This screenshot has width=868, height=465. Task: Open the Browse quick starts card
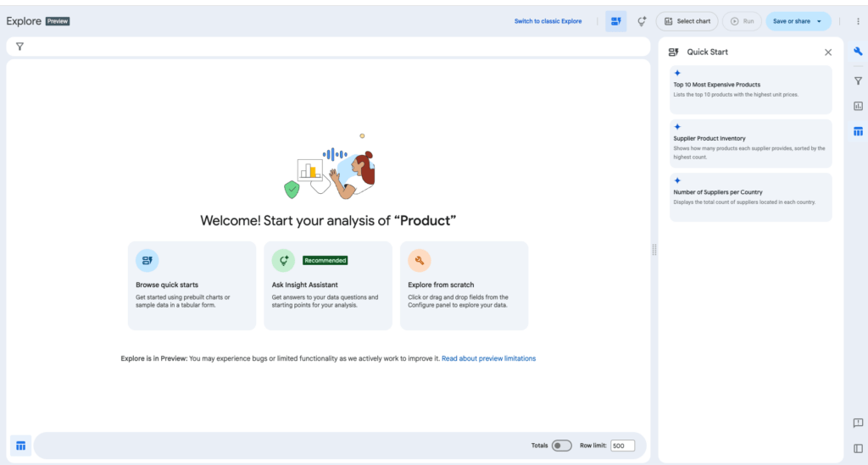point(192,285)
